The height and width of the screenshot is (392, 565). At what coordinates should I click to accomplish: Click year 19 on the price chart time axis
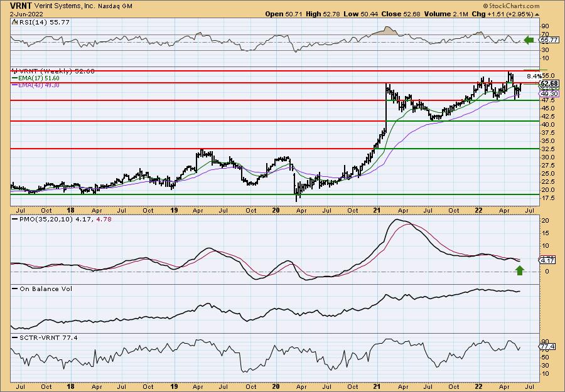click(174, 210)
